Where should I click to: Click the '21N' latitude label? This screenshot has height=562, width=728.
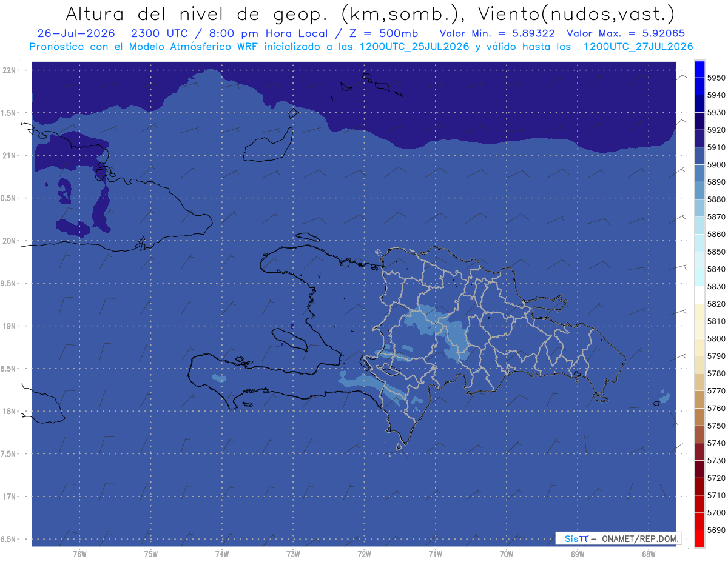click(x=10, y=155)
